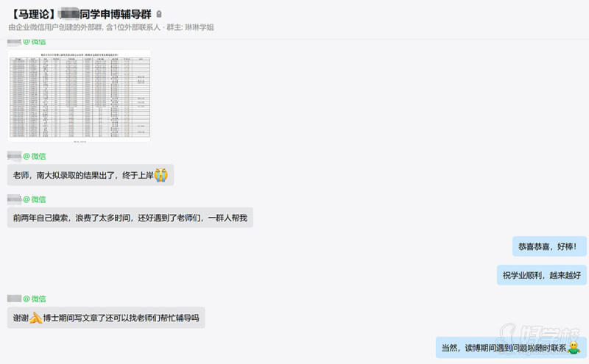Click the @微信 tag above the 谢谢 message
This screenshot has width=589, height=364.
point(35,299)
